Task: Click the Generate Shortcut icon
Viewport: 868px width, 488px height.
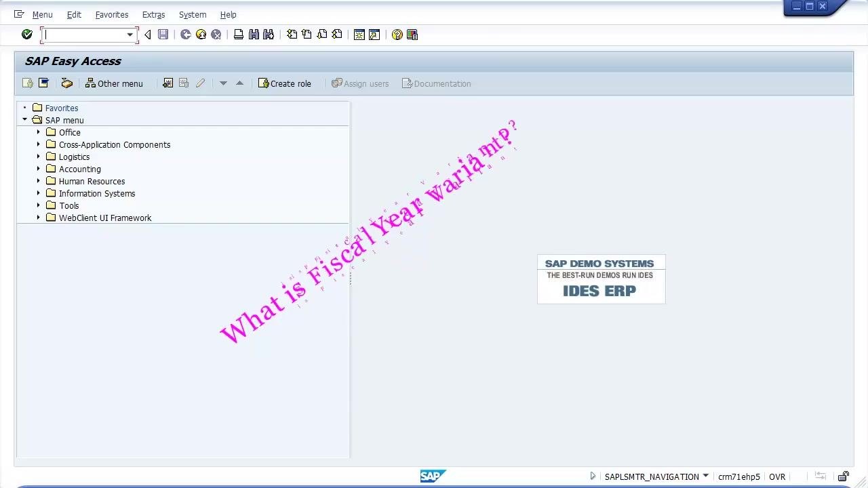Action: tap(374, 35)
